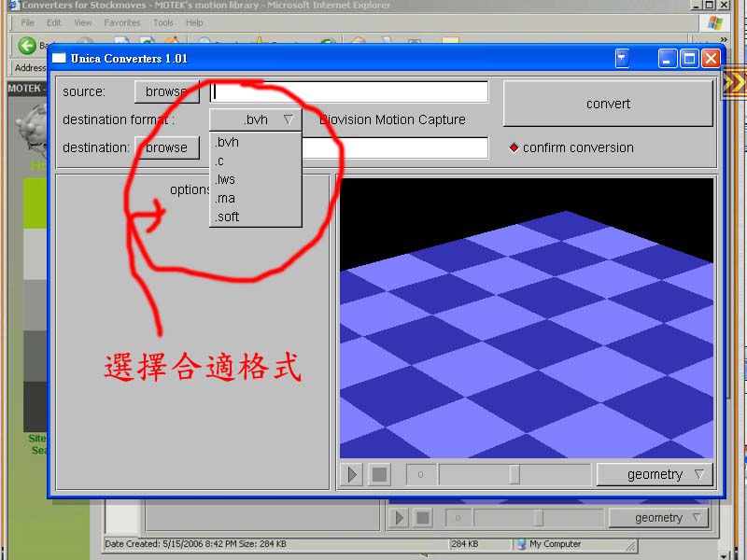Select .ma from the format list
Viewport: 747px width, 560px height.
(x=255, y=198)
